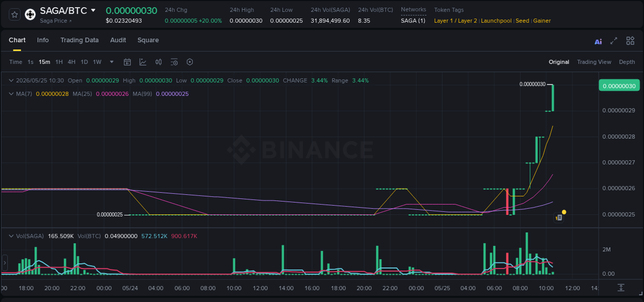Screen dimensions: 644x302
Task: Click the 0.00000030 high price label on candle
Action: 532,84
